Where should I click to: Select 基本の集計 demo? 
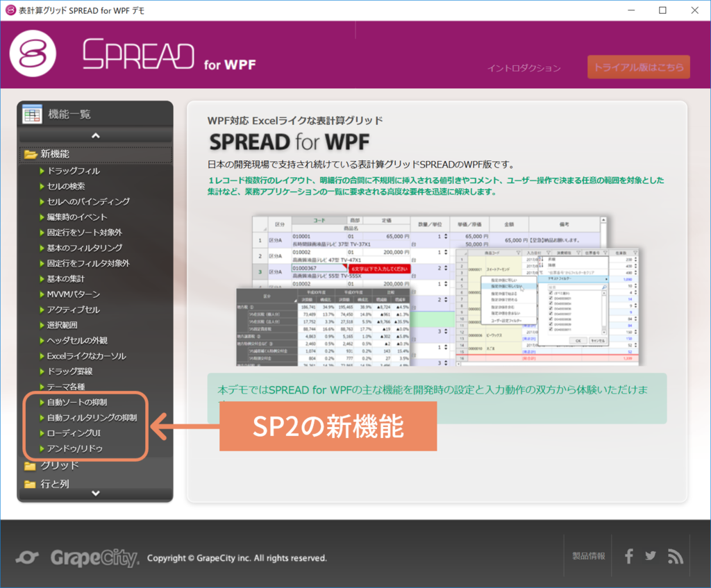[66, 279]
